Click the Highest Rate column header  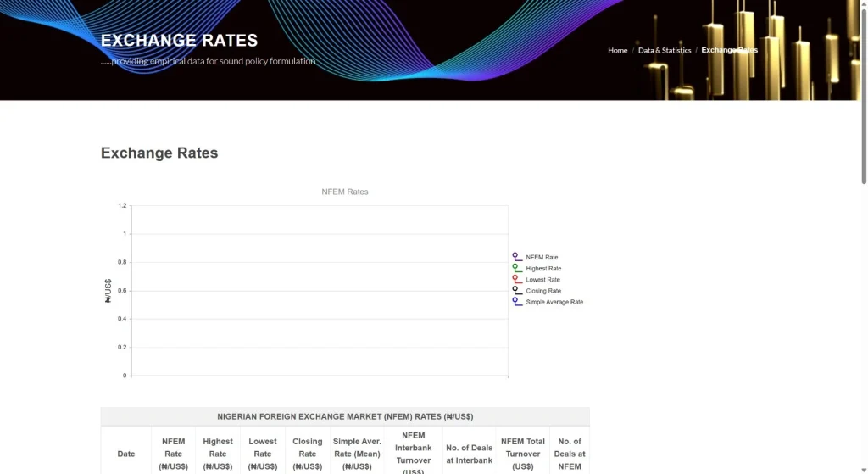click(218, 454)
